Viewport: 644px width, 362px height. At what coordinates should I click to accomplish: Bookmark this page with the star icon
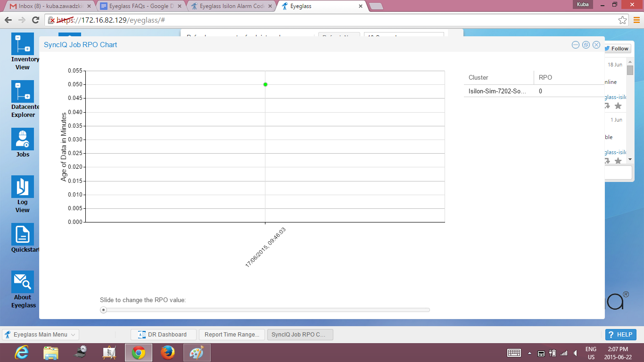623,20
